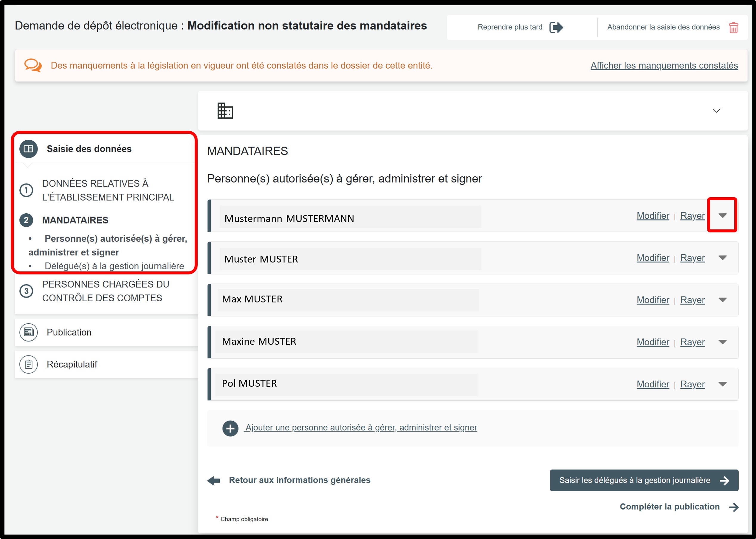Image resolution: width=756 pixels, height=539 pixels.
Task: Click the left arrow icon for Retour
Action: click(x=214, y=480)
